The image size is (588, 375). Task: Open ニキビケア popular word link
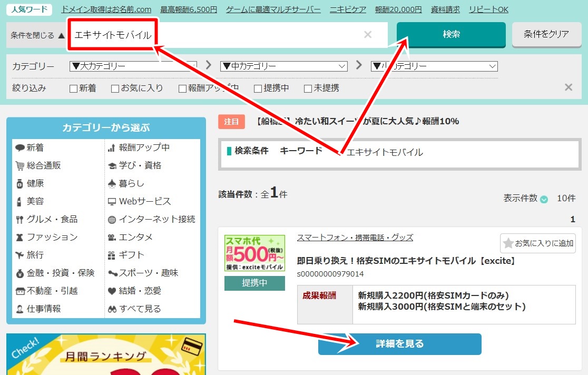coord(348,9)
